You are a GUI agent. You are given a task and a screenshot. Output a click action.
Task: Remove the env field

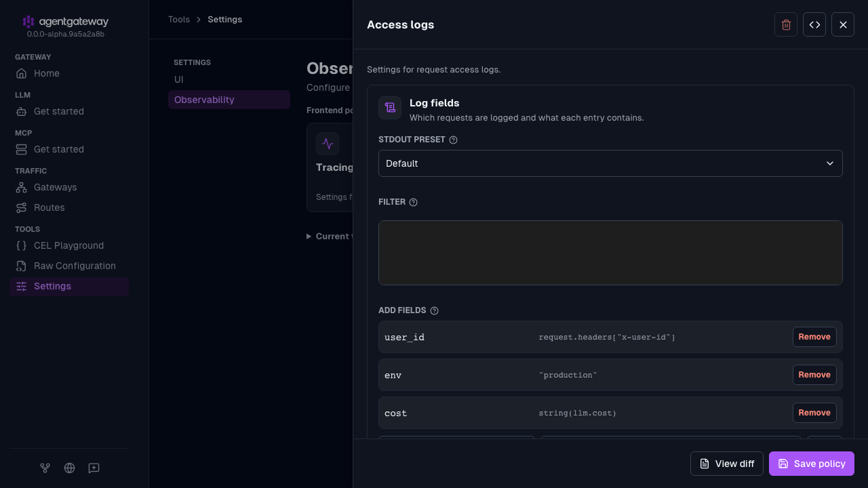(814, 375)
